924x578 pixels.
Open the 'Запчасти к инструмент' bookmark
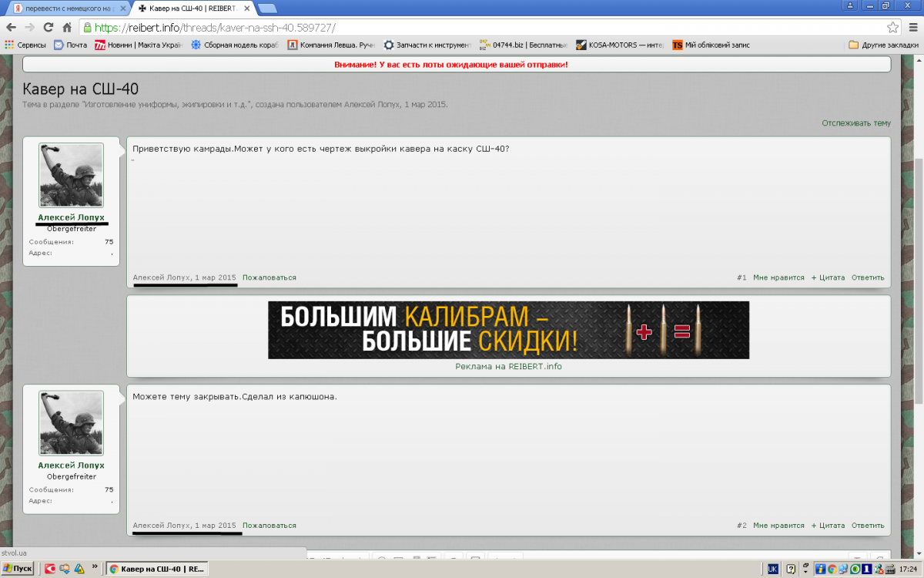(x=427, y=45)
